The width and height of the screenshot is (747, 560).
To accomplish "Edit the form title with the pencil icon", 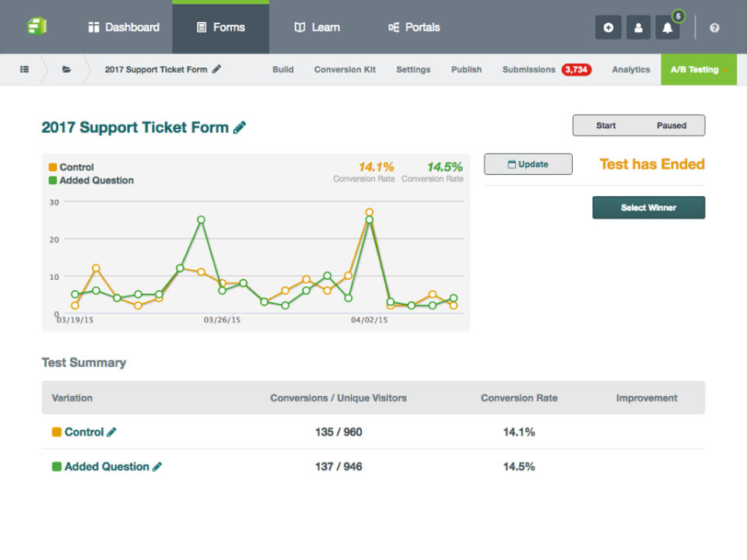I will [x=240, y=127].
